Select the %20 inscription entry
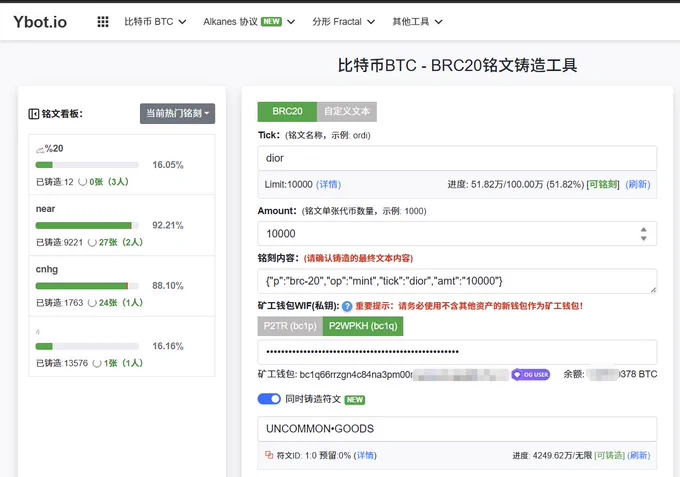 click(x=122, y=165)
